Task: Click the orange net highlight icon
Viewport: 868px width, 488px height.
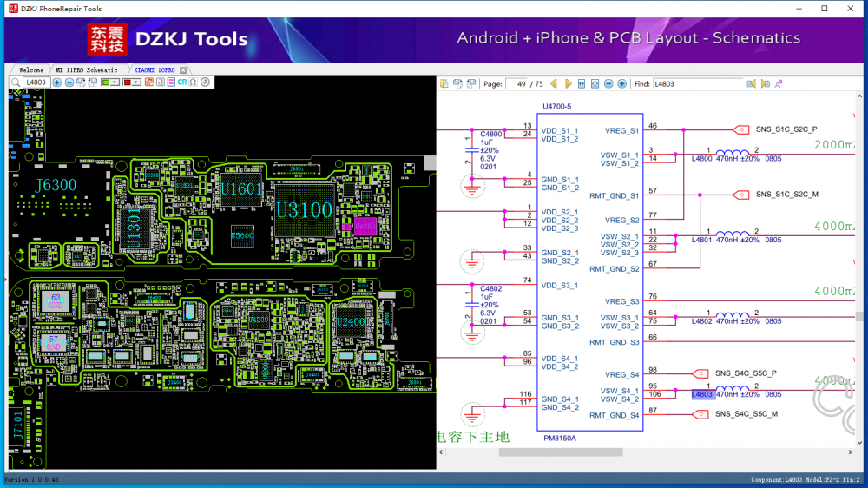Action: tap(149, 82)
